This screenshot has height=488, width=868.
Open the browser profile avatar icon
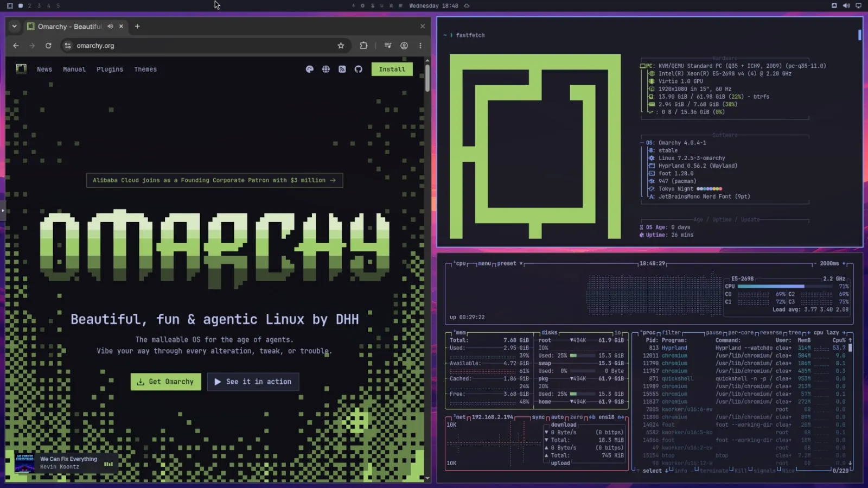pos(404,46)
